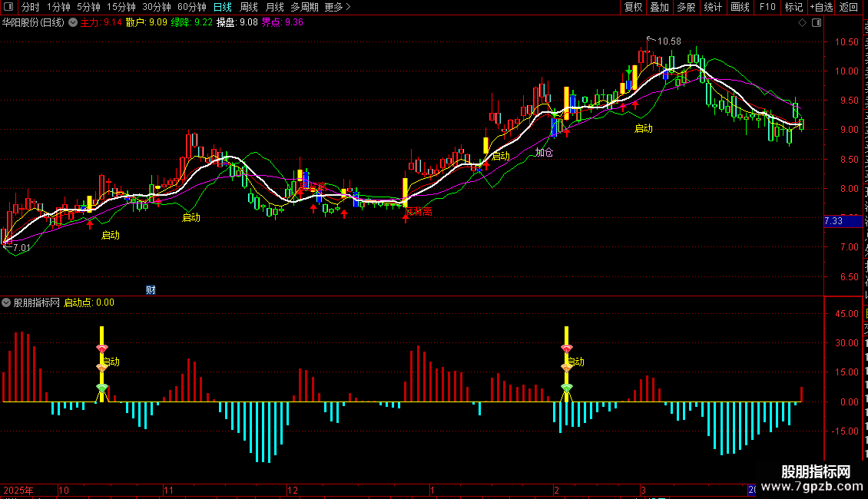Switch to 30分钟 chart period
The image size is (868, 499).
[157, 7]
